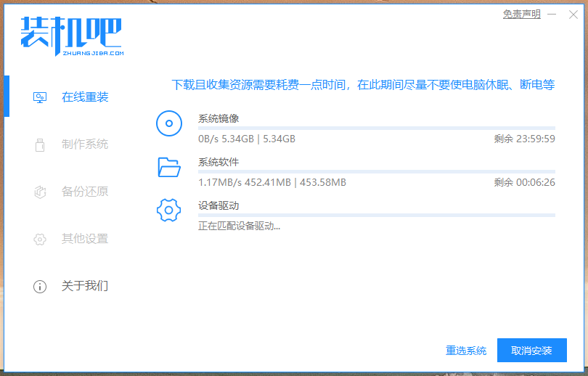Click the gear icon beside 其他设置
588x376 pixels.
(41, 240)
